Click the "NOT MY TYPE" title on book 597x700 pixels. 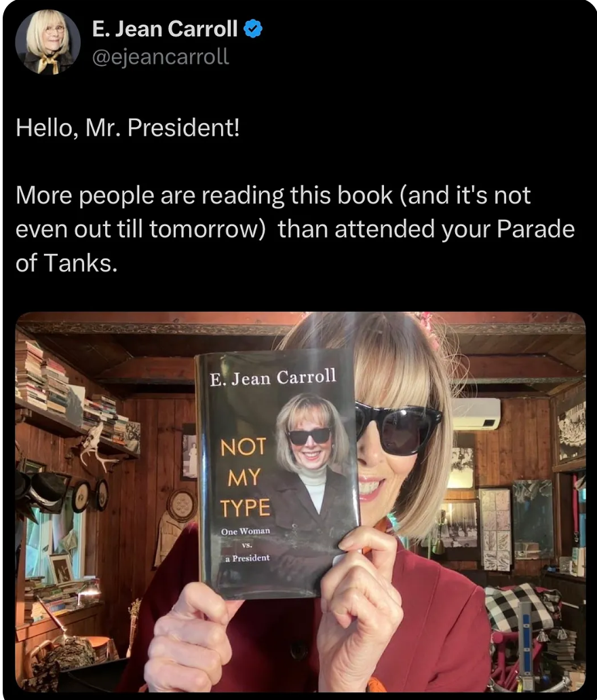click(x=245, y=477)
